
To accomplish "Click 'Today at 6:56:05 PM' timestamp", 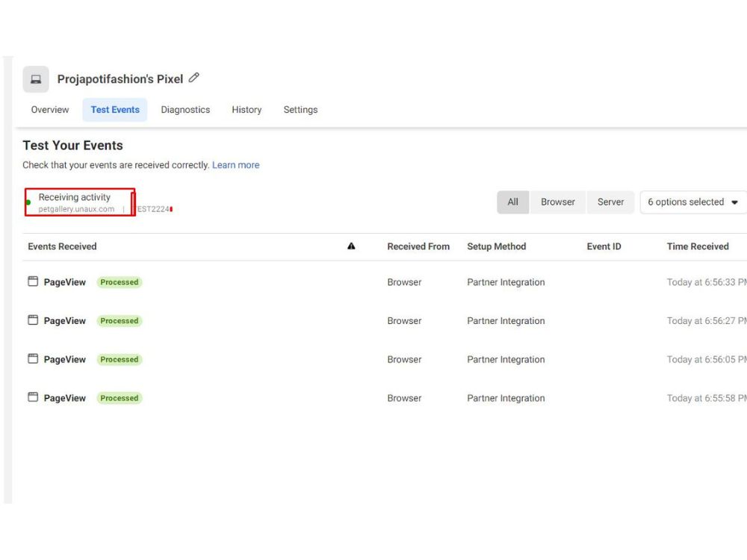I will click(707, 359).
